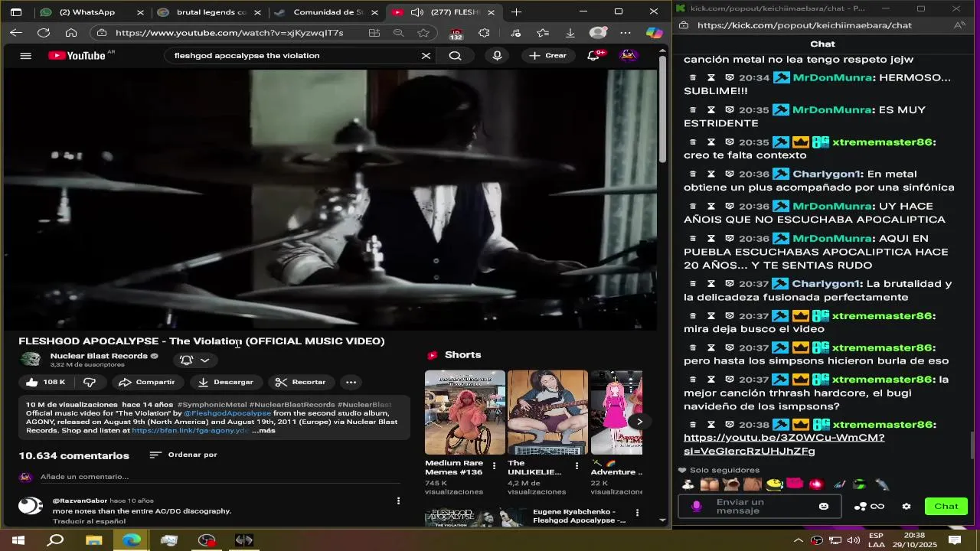The image size is (980, 551).
Task: Show next Shorts with arrow
Action: [639, 422]
